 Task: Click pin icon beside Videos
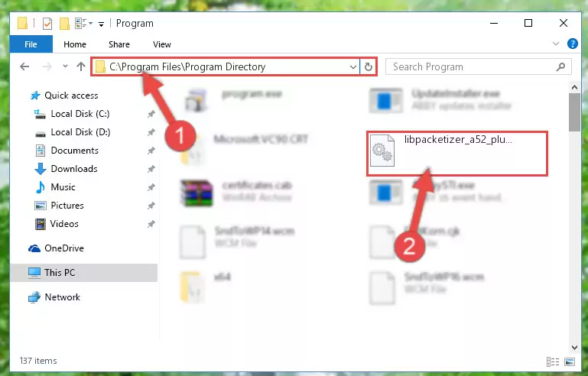click(x=151, y=224)
